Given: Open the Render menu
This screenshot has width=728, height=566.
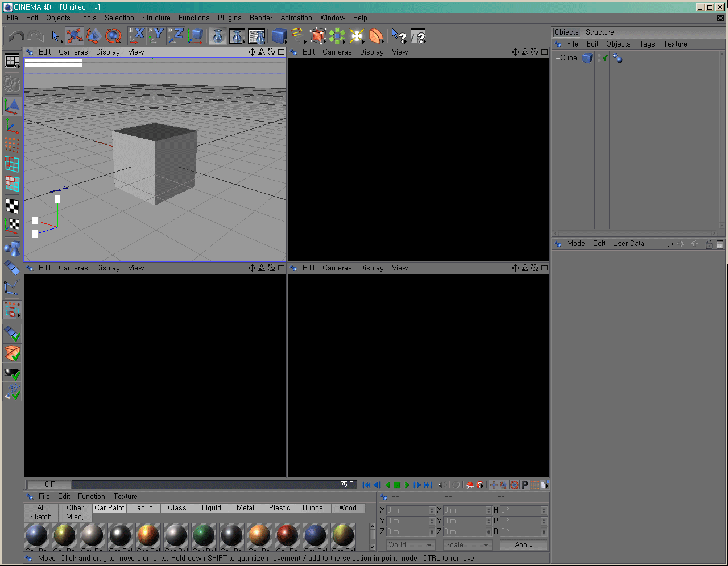Looking at the screenshot, I should 261,18.
